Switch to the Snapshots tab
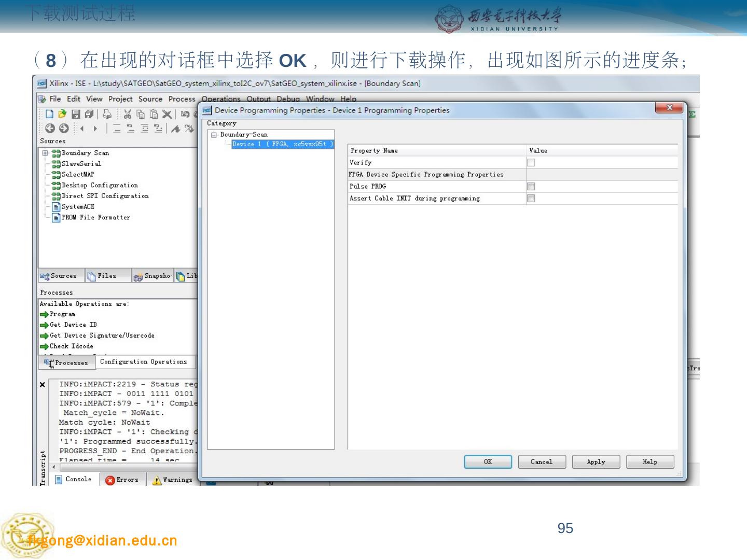This screenshot has height=560, width=747. (x=153, y=276)
